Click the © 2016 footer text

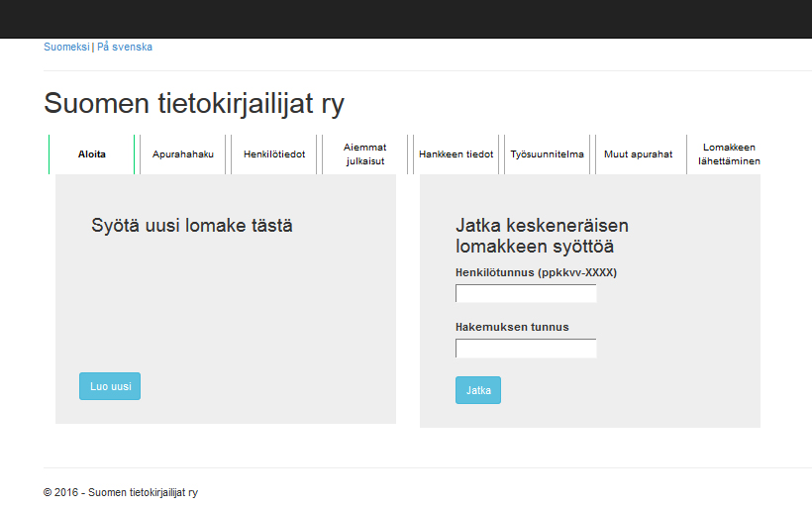click(121, 492)
